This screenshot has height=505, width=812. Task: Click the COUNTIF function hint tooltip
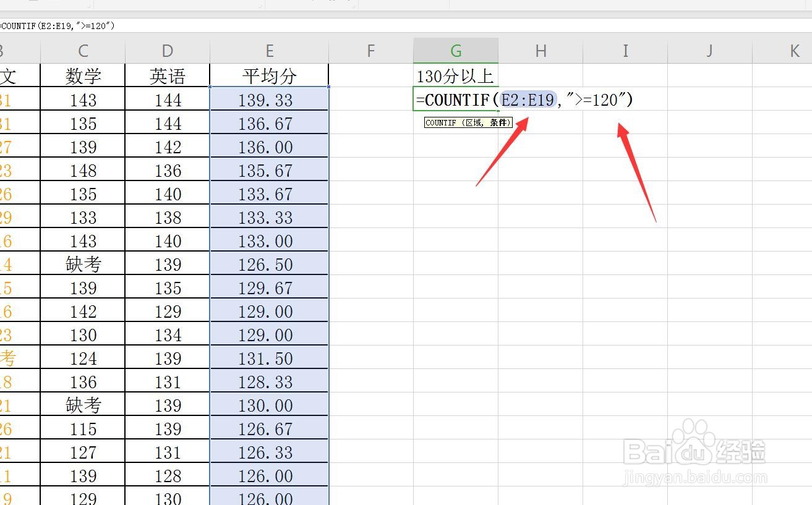[468, 122]
